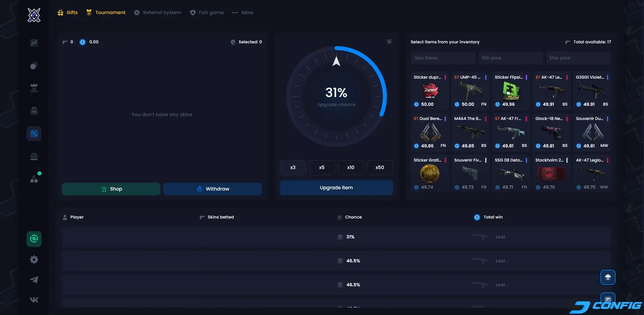Open the slots cherries icon in sidebar
This screenshot has height=315, width=644.
[x=34, y=179]
